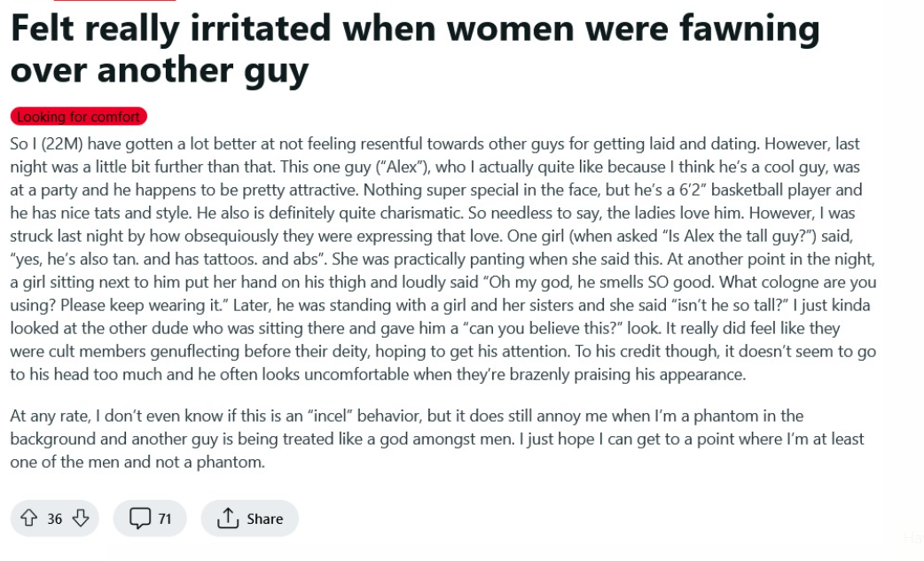
Task: Upvote the post
Action: tap(27, 518)
